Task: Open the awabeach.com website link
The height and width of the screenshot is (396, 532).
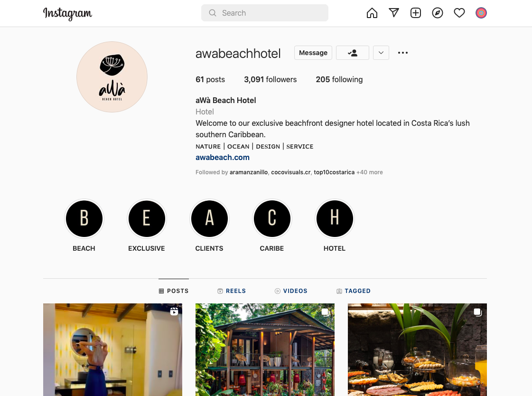Action: tap(223, 158)
